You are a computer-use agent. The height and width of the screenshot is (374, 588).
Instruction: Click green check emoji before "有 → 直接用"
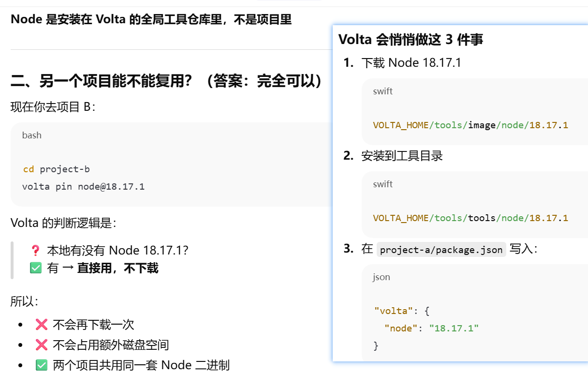pyautogui.click(x=36, y=268)
